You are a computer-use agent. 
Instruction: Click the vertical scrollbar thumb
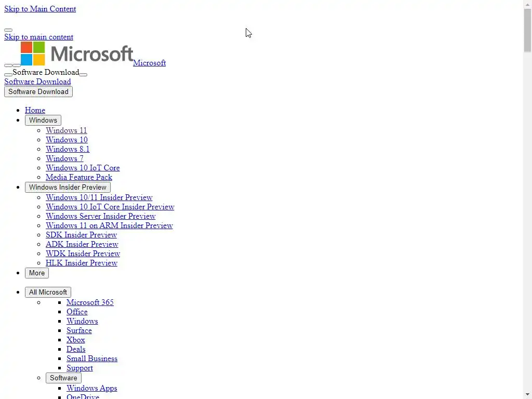click(x=528, y=31)
